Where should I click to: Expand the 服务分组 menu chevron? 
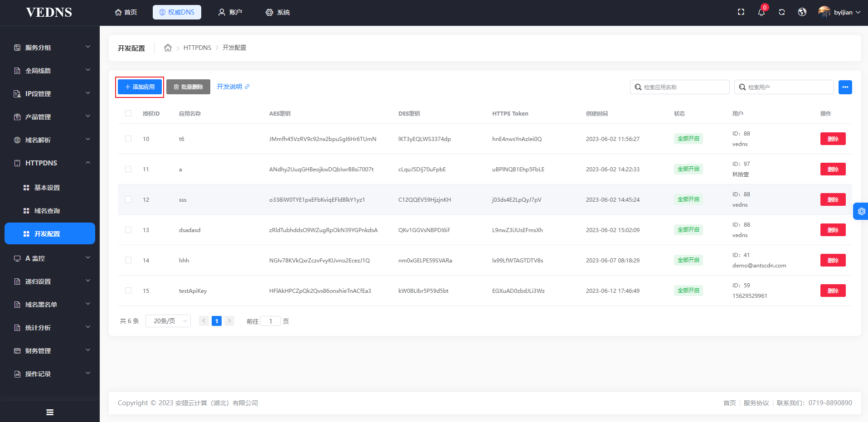pyautogui.click(x=88, y=47)
